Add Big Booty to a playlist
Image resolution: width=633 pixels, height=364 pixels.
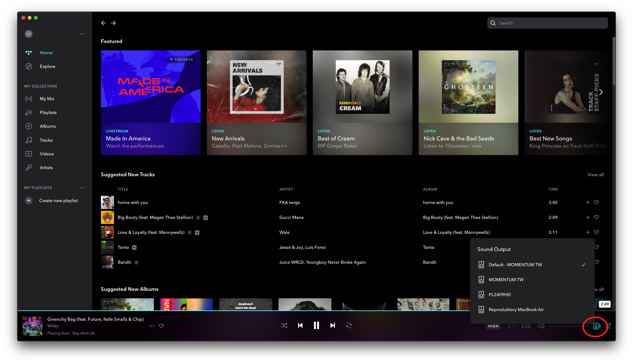(x=588, y=217)
